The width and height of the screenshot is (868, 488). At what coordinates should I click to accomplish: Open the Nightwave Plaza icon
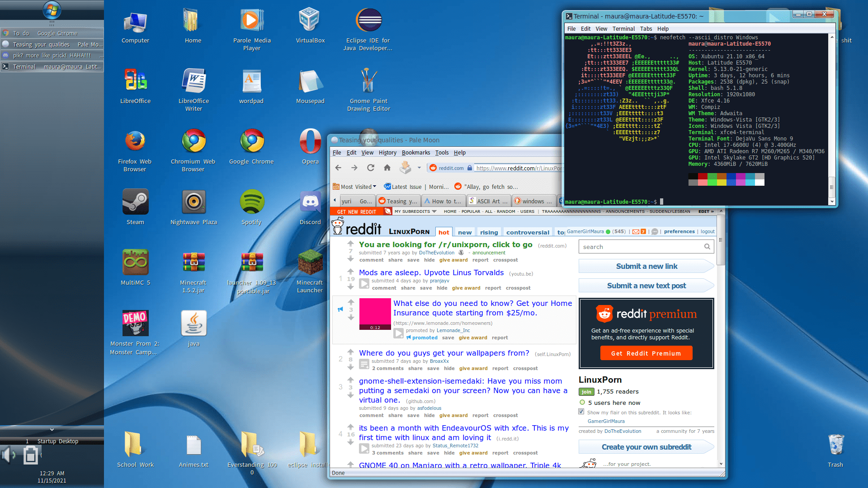[193, 202]
